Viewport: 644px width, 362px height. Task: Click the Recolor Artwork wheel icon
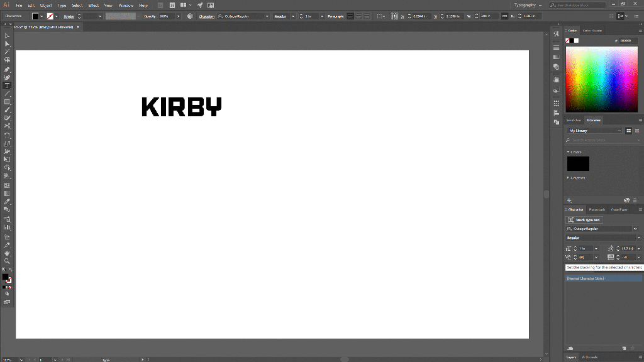[x=190, y=16]
